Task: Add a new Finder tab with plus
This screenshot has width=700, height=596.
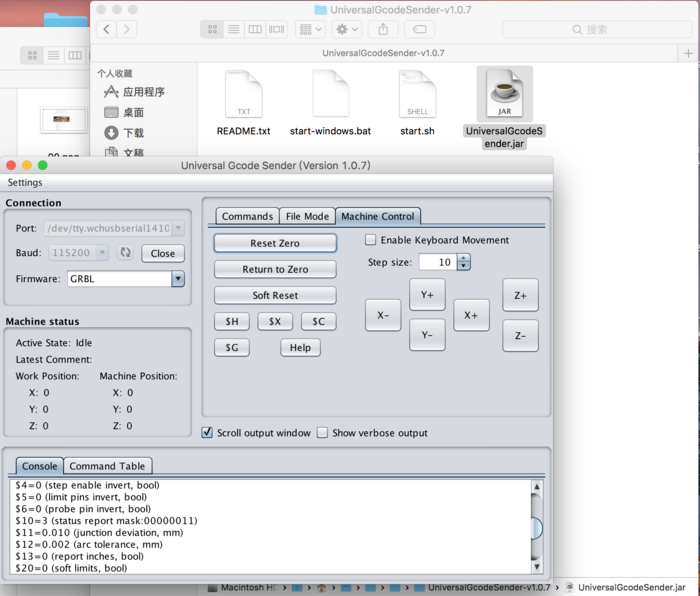Action: pyautogui.click(x=688, y=54)
